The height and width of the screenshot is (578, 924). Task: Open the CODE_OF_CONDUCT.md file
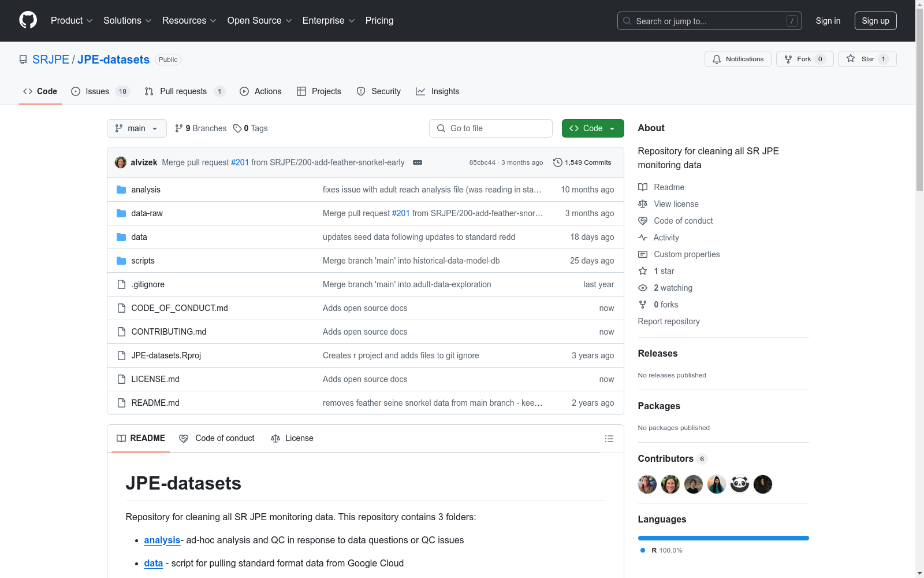click(180, 308)
